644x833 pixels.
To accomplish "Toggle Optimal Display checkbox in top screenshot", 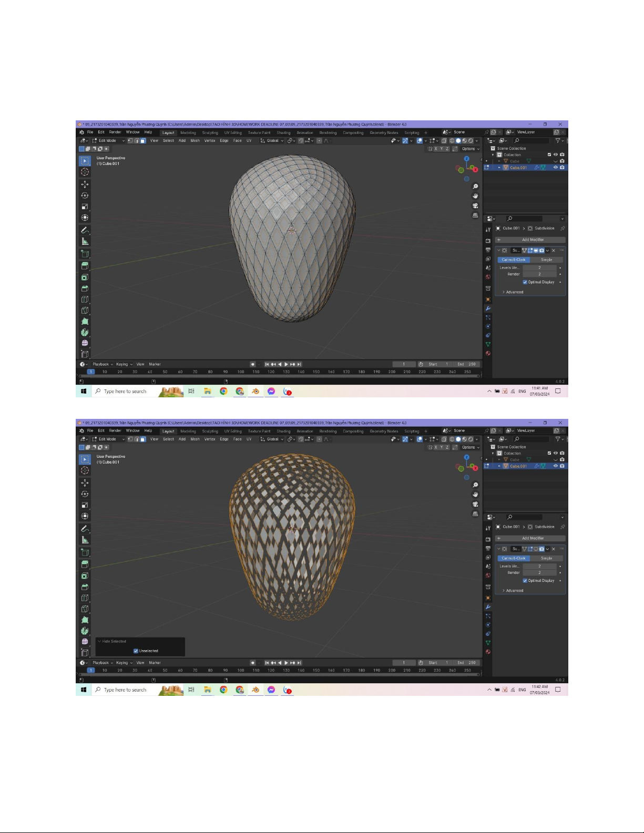I will coord(525,282).
